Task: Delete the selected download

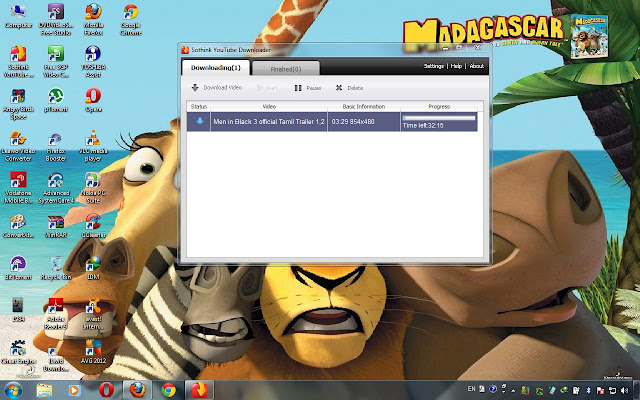Action: click(x=349, y=88)
